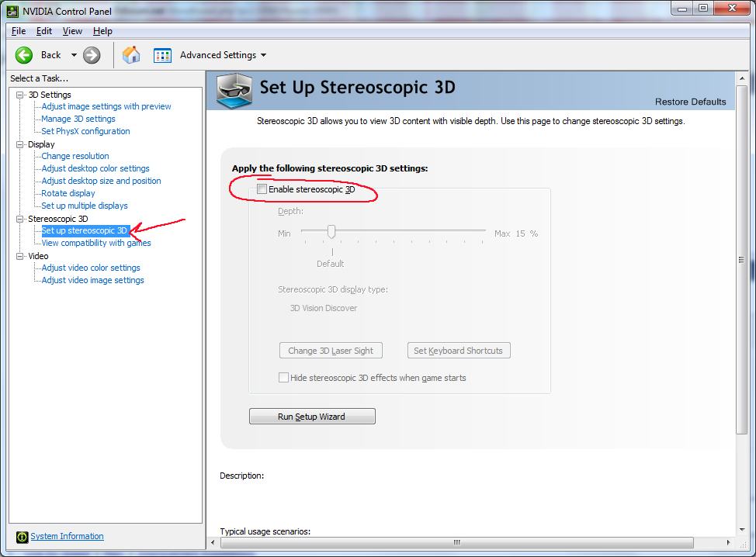
Task: Click the vertical scrollbar up arrow
Action: click(x=742, y=78)
